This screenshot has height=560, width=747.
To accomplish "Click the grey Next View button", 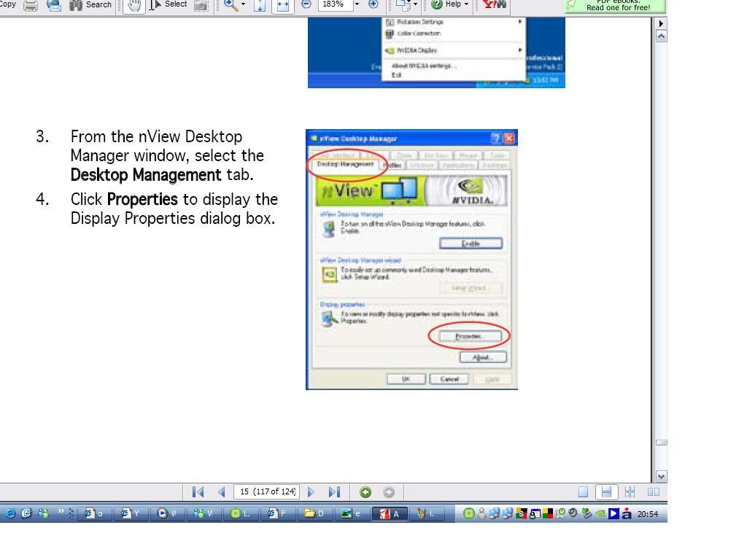I will click(x=389, y=492).
